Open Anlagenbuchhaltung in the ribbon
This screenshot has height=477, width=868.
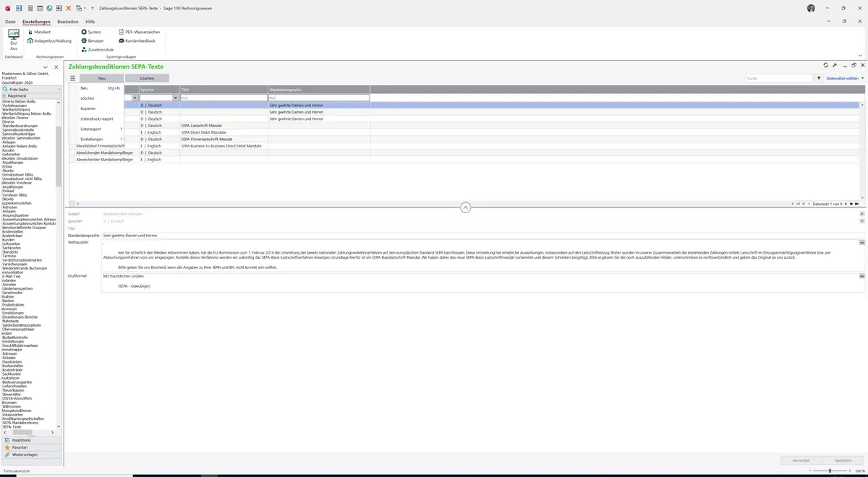pyautogui.click(x=49, y=40)
